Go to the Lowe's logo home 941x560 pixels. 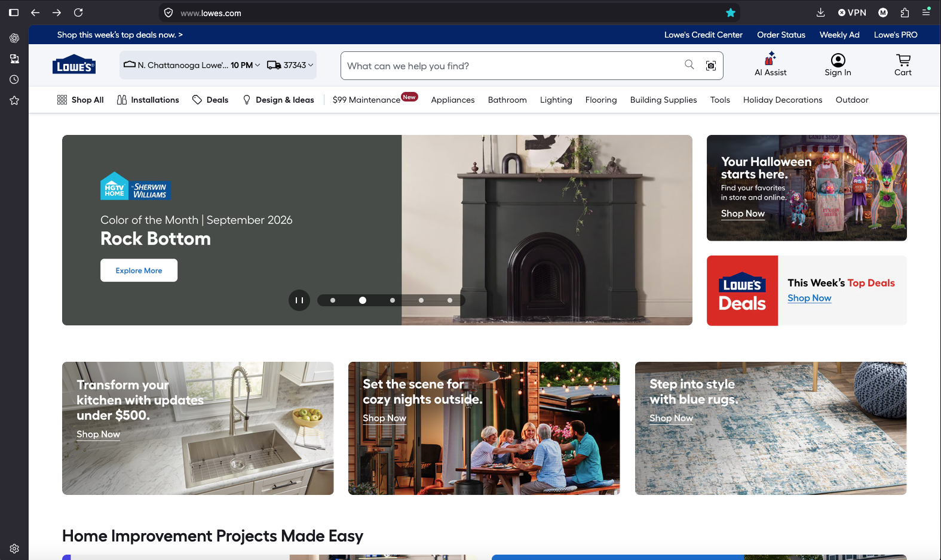(x=74, y=65)
